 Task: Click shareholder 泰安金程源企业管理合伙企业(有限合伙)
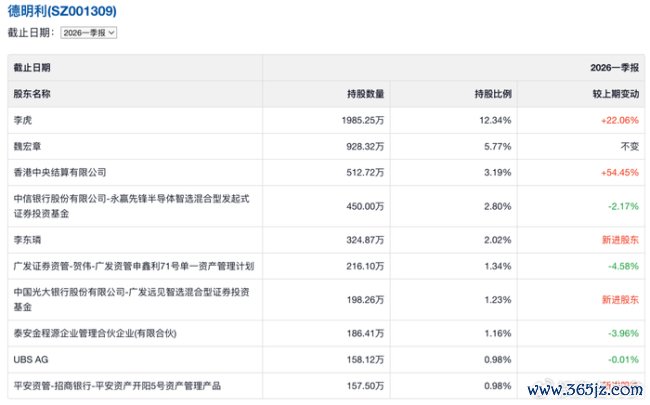pyautogui.click(x=95, y=333)
